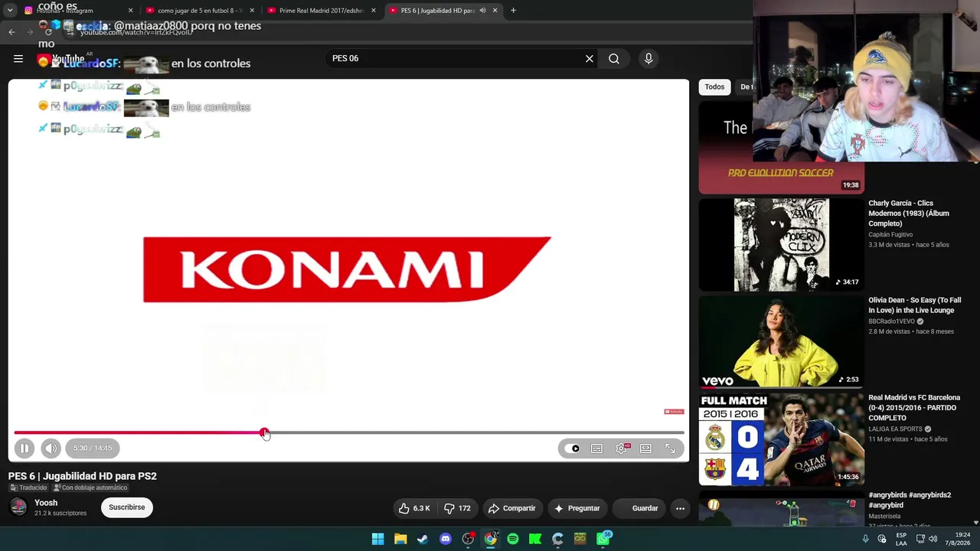
Task: Switch to the como jugar de 5 tab
Action: click(x=199, y=11)
